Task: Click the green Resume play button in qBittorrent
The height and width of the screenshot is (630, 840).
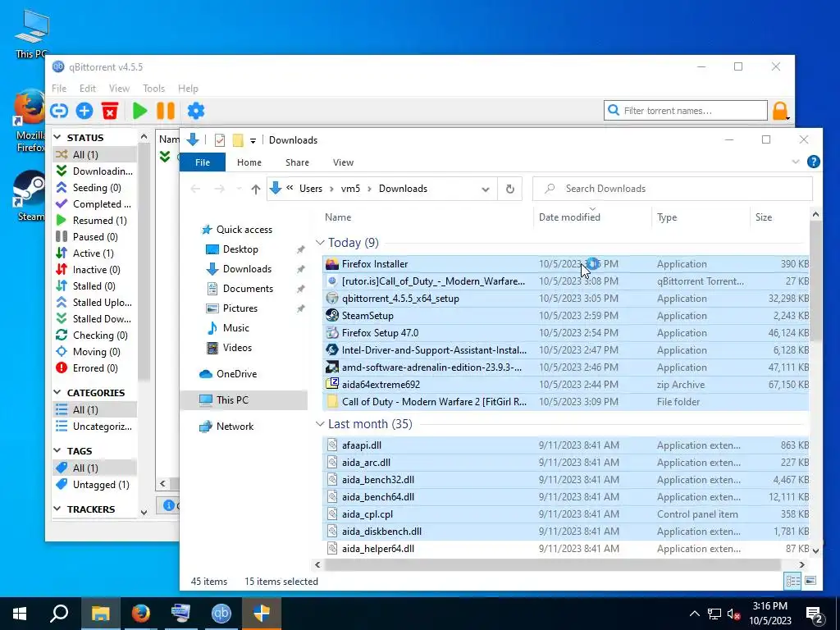Action: pos(139,111)
